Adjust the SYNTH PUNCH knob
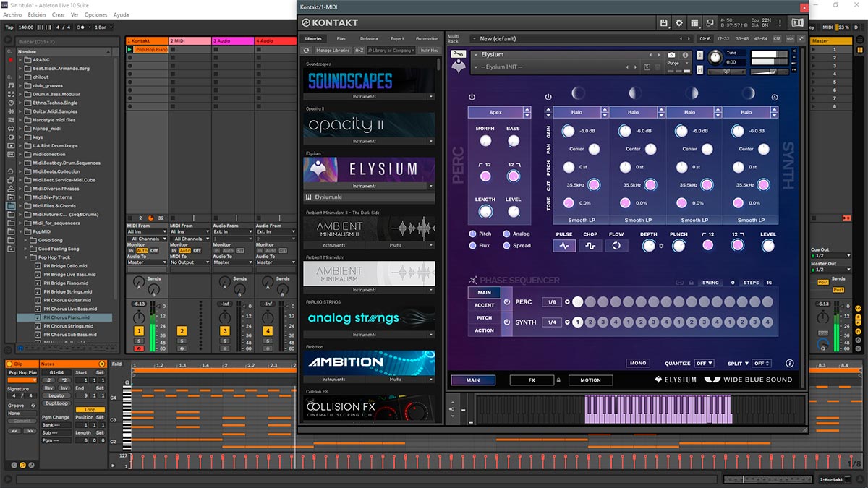 click(678, 246)
